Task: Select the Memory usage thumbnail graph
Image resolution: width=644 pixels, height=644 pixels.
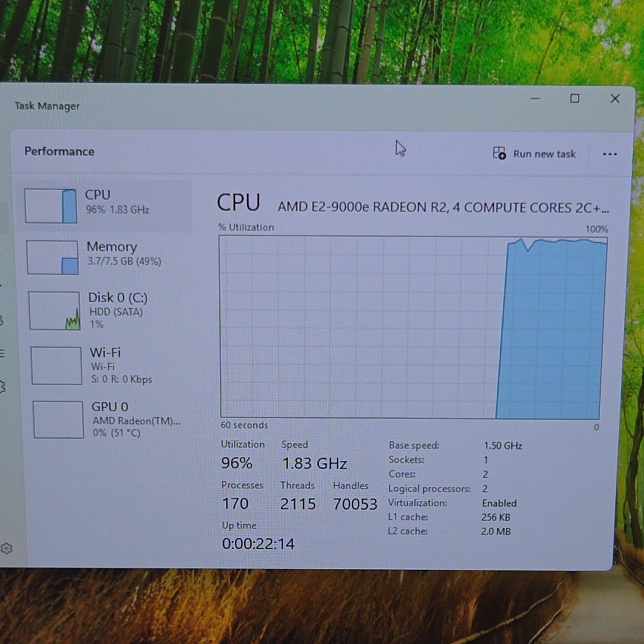Action: (x=52, y=257)
